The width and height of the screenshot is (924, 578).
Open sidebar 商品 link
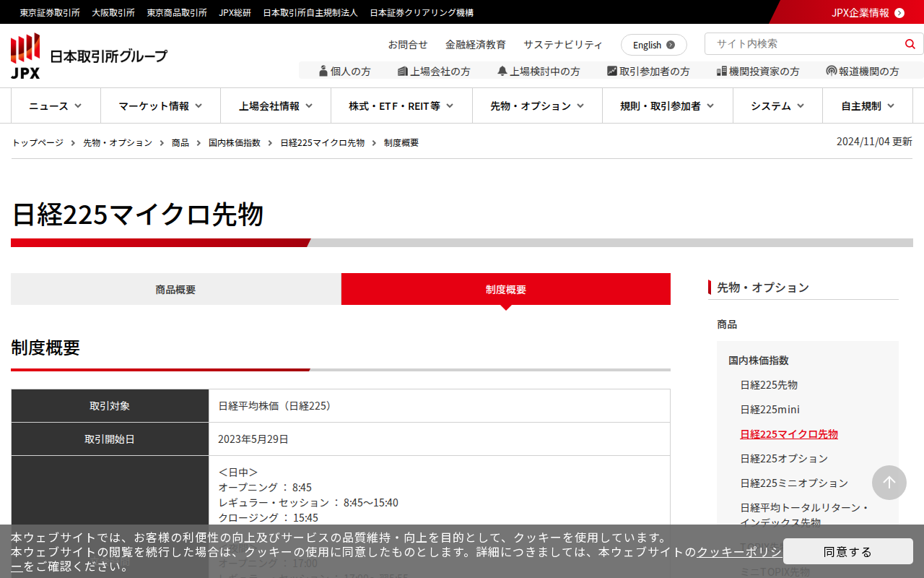(x=727, y=324)
